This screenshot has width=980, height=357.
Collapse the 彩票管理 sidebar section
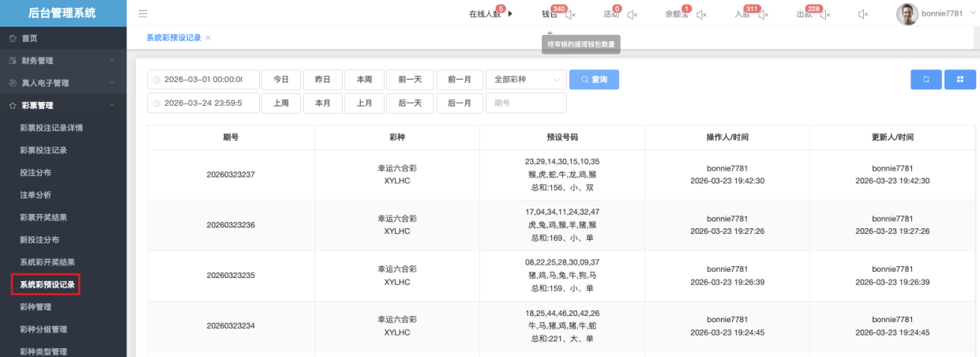(x=63, y=105)
